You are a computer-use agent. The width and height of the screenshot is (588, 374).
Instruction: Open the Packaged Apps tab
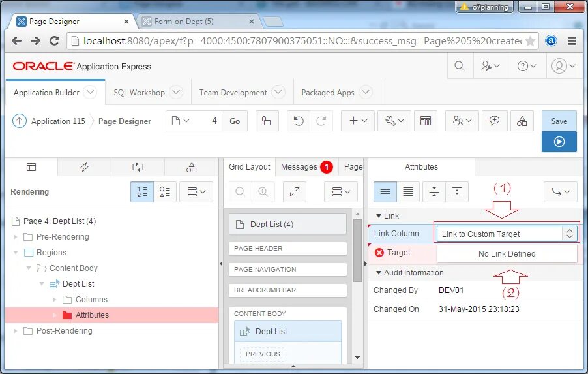[328, 93]
